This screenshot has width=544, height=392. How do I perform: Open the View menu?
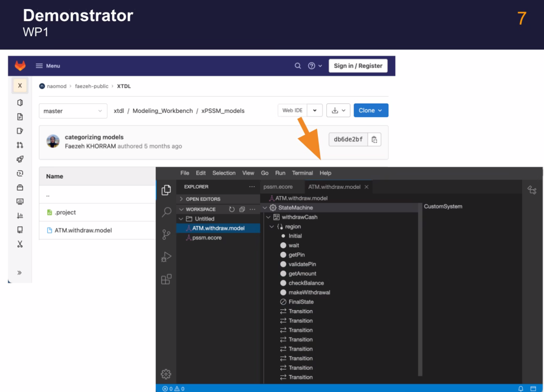coord(248,173)
